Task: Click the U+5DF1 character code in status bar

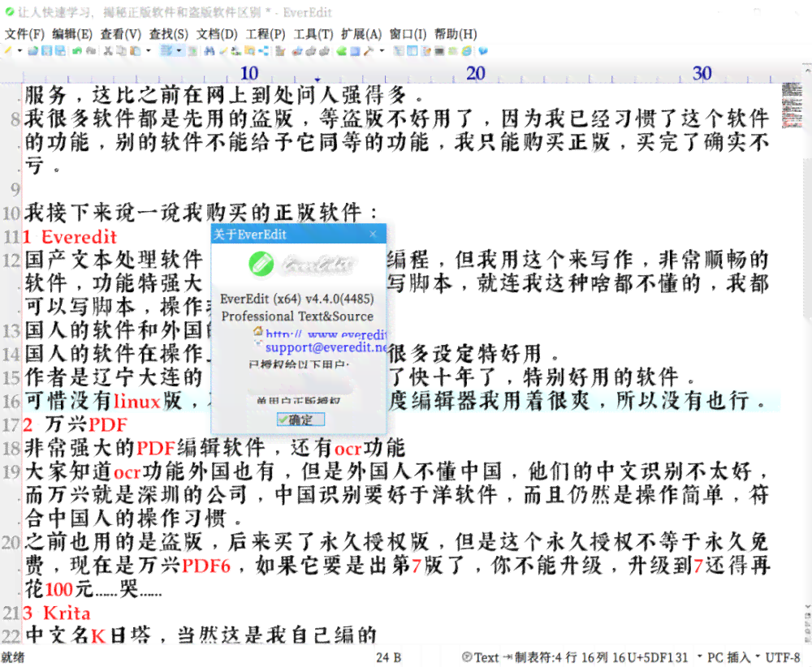Action: pos(650,658)
